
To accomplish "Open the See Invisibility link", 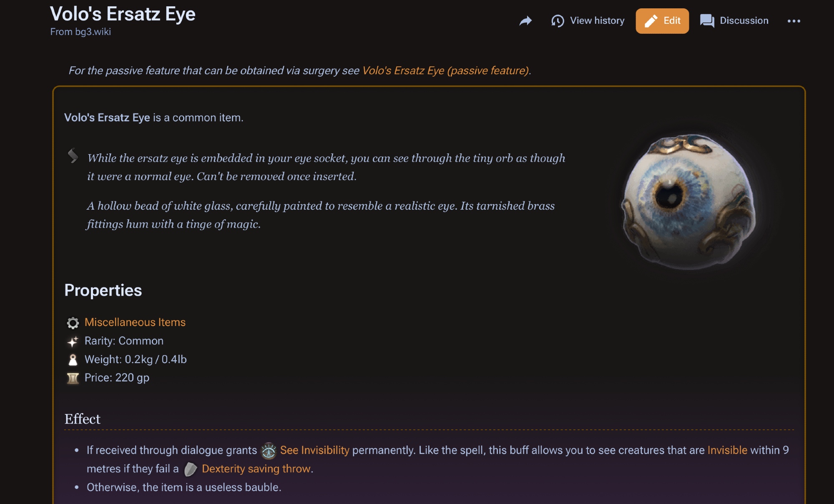I will point(314,450).
